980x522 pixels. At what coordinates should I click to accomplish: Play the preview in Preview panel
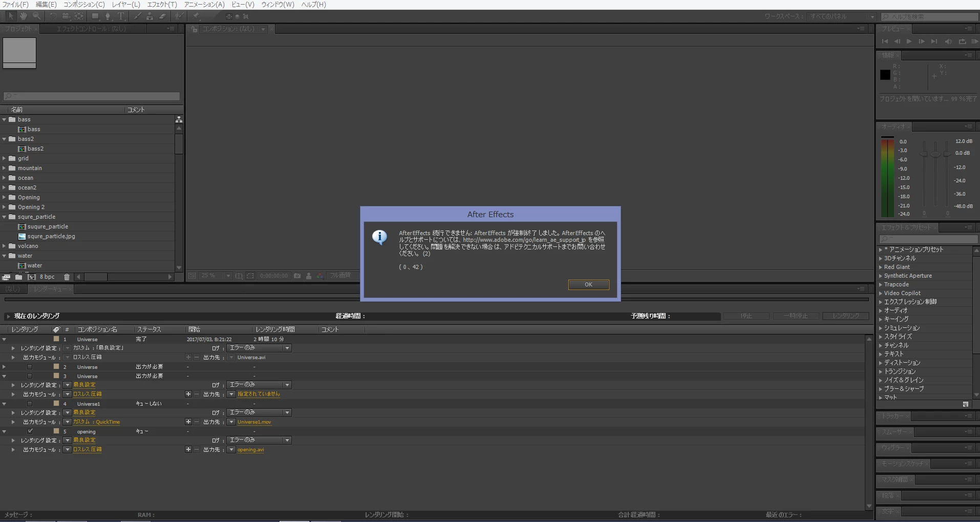(x=909, y=41)
